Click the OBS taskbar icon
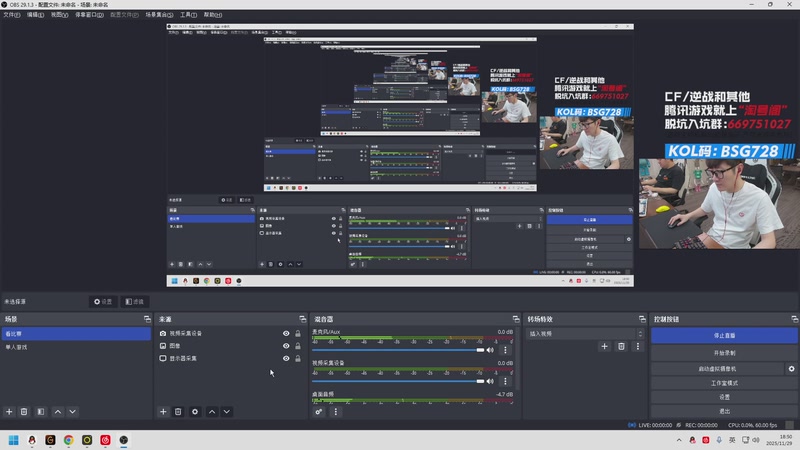 click(x=123, y=440)
